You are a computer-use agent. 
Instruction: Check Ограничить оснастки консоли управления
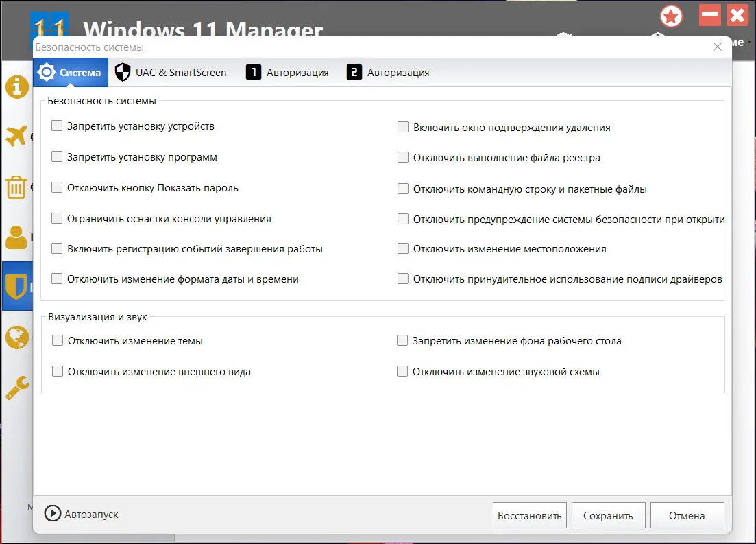[x=57, y=218]
